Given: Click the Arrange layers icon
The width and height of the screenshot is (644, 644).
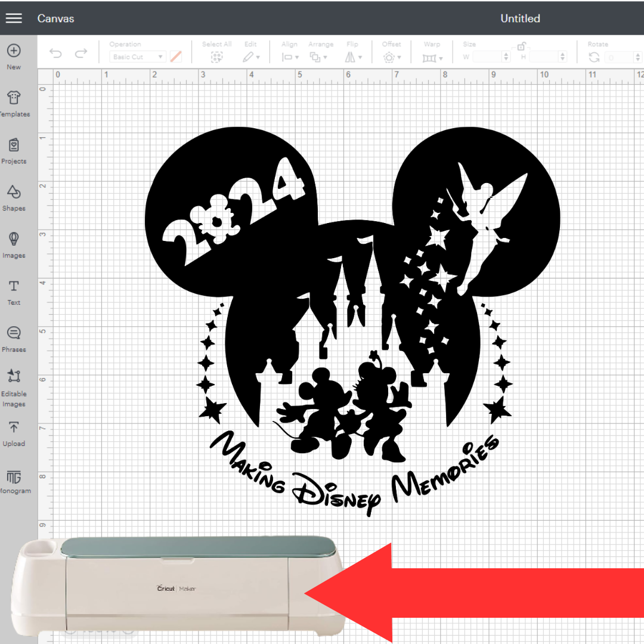Looking at the screenshot, I should pos(315,57).
